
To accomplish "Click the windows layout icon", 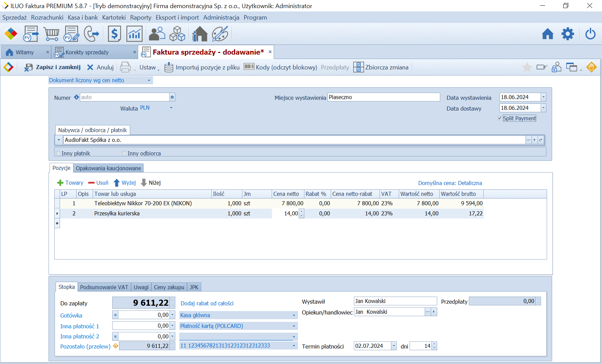I will point(572,67).
